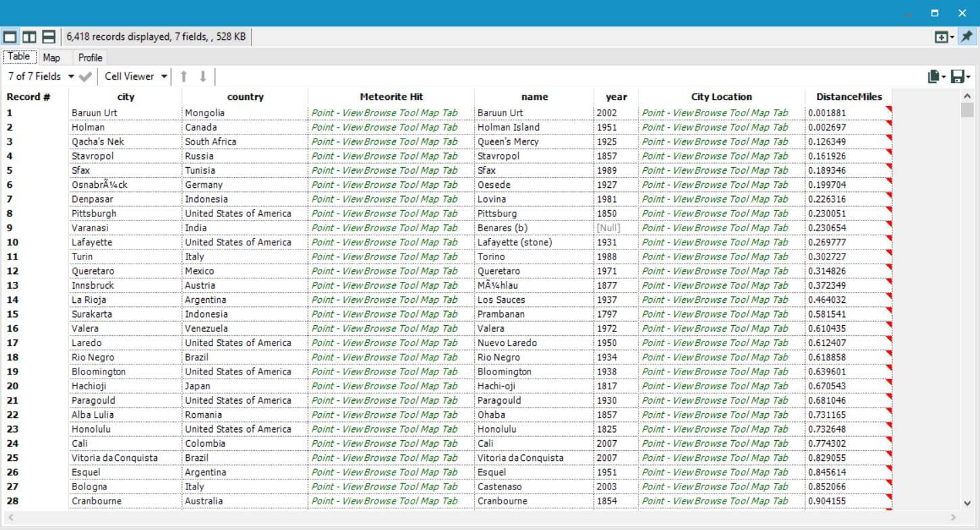980x530 pixels.
Task: Select stacked horizontal split layout
Action: pos(49,37)
